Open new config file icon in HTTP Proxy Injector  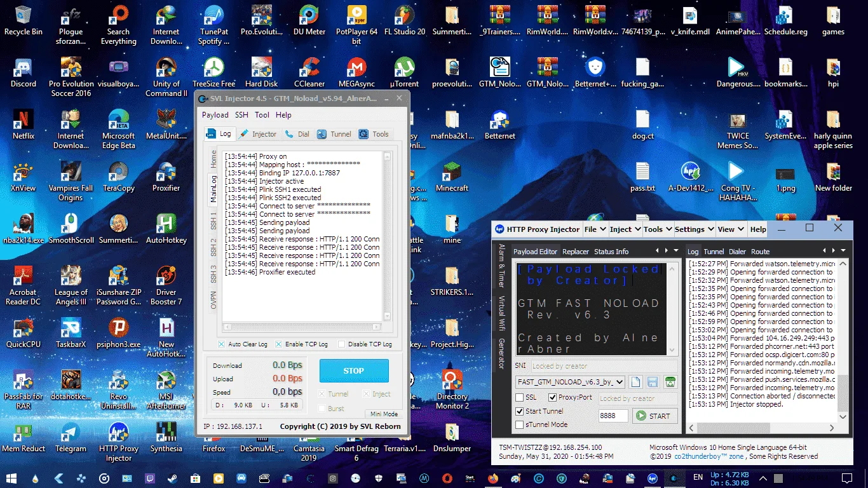635,382
